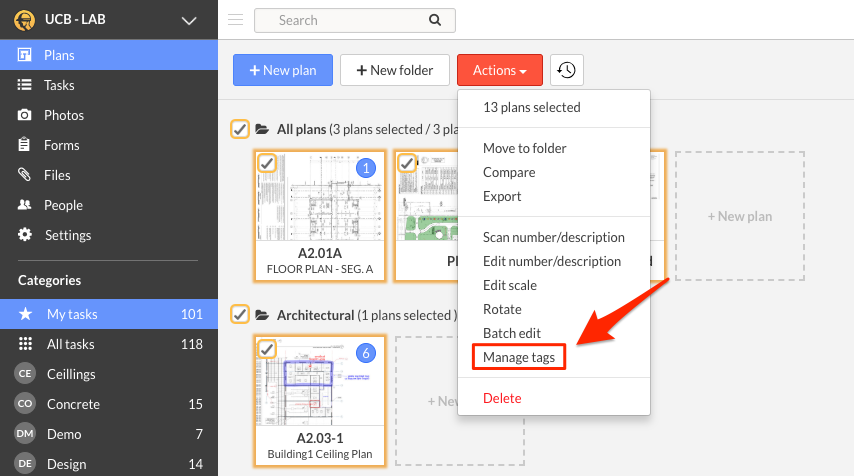854x476 pixels.
Task: Open Photos via the camera icon
Action: (x=25, y=115)
